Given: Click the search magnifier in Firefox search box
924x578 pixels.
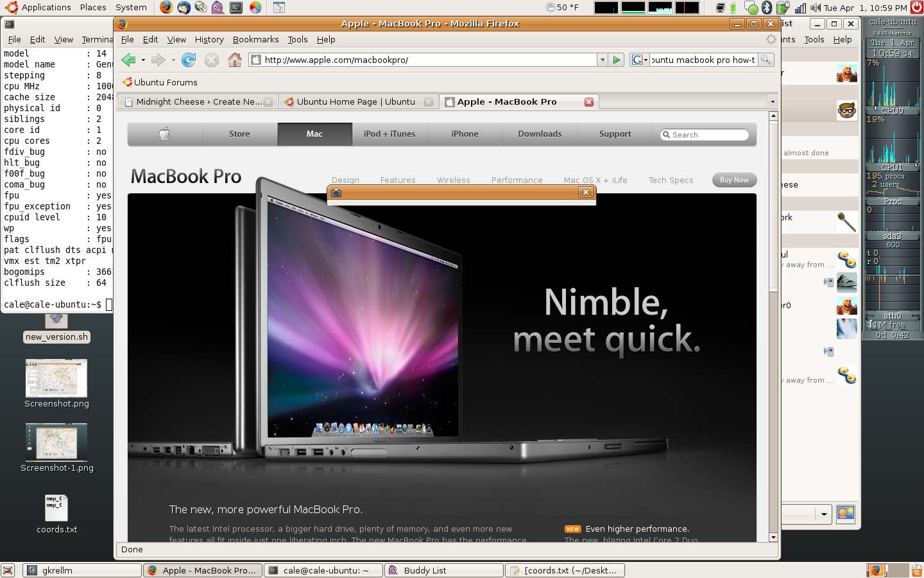Looking at the screenshot, I should click(766, 60).
